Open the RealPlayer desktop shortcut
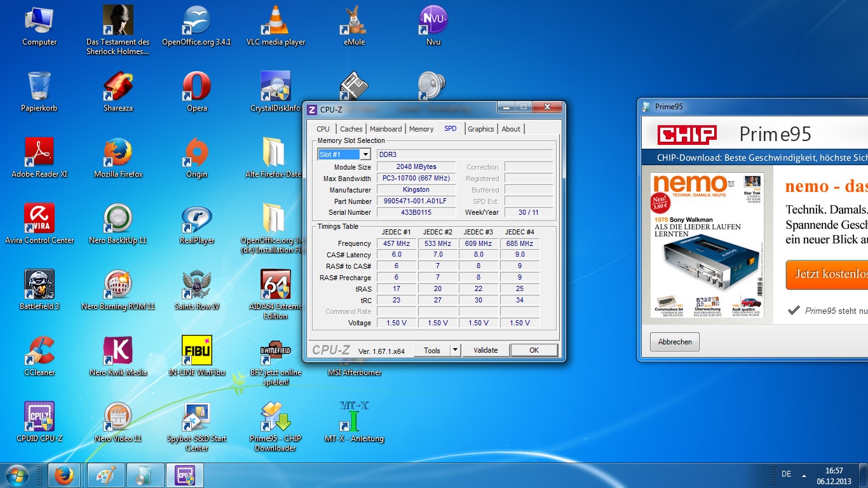The image size is (868, 488). (197, 224)
